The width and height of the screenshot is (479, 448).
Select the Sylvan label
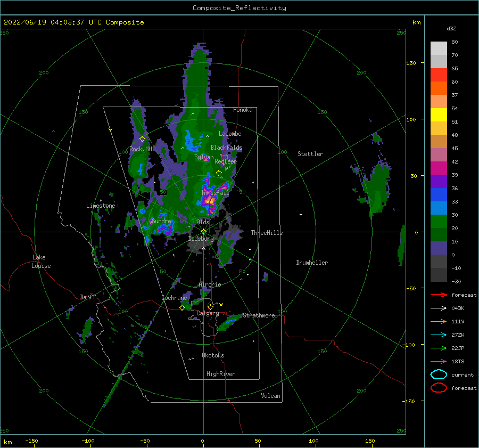(204, 157)
